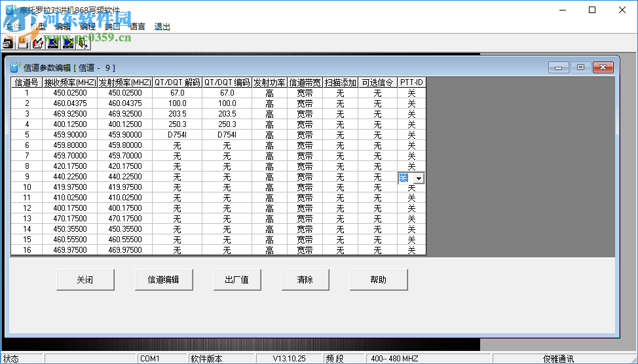Open the 机型 menu
Screen dimensions: 638x364
38,27
